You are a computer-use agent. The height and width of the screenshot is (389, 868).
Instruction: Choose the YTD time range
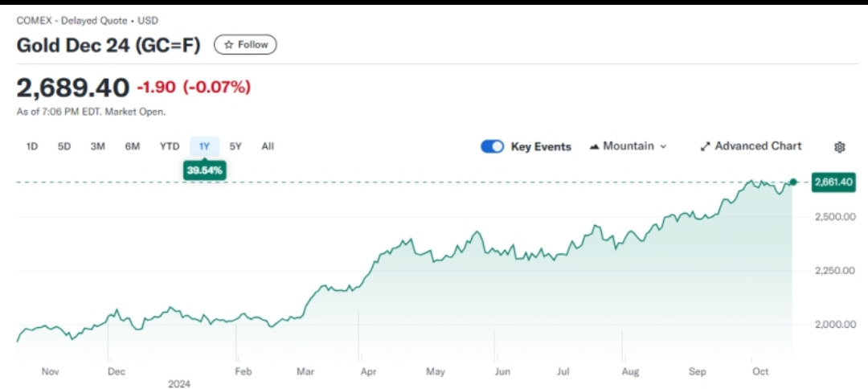[x=170, y=146]
